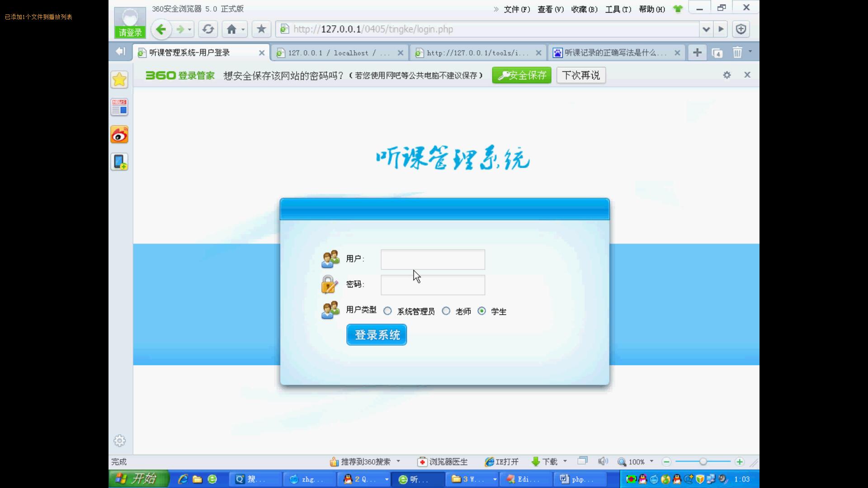Focus the 密码 password input field
This screenshot has width=868, height=488.
click(x=433, y=285)
